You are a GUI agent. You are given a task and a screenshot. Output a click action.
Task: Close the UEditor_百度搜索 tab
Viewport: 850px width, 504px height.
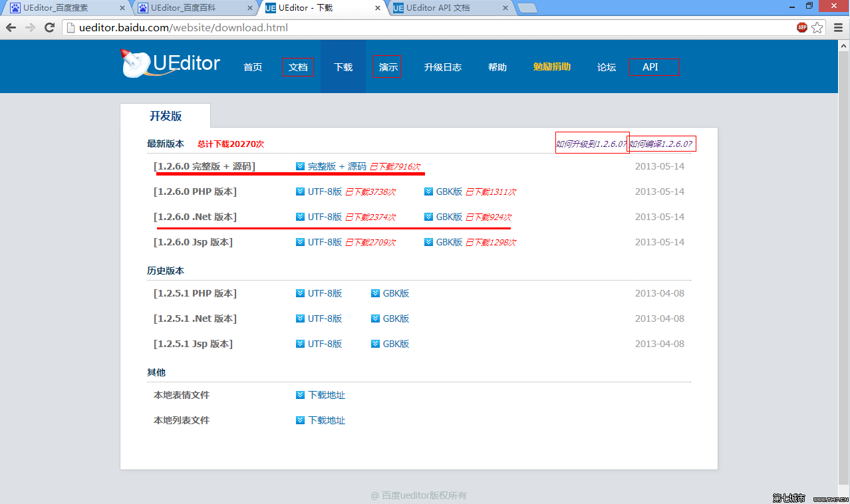click(x=122, y=8)
